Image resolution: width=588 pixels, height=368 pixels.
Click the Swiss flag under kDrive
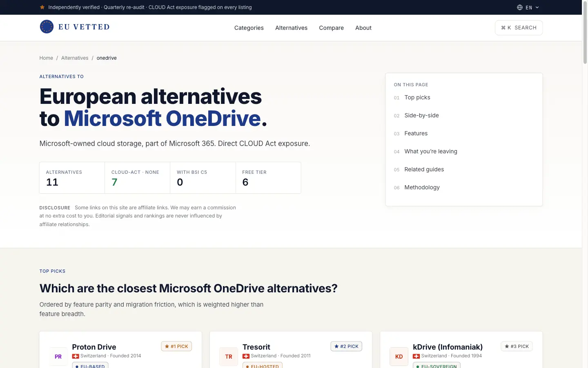[x=416, y=356]
